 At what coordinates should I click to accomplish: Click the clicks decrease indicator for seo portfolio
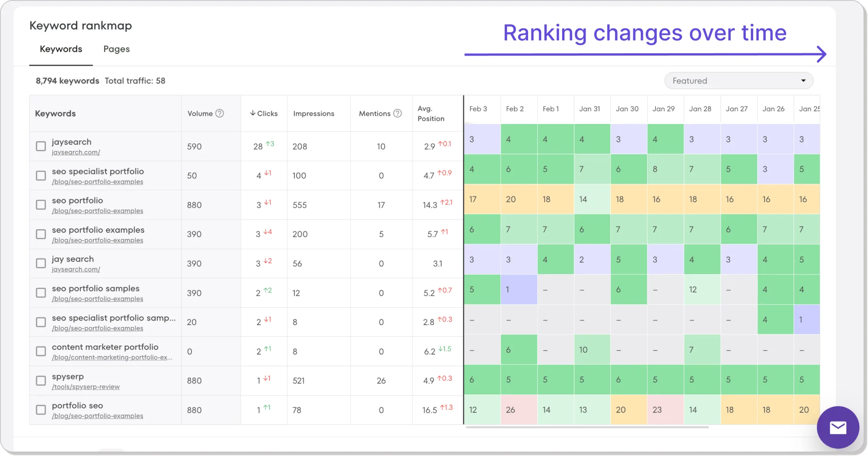[268, 203]
